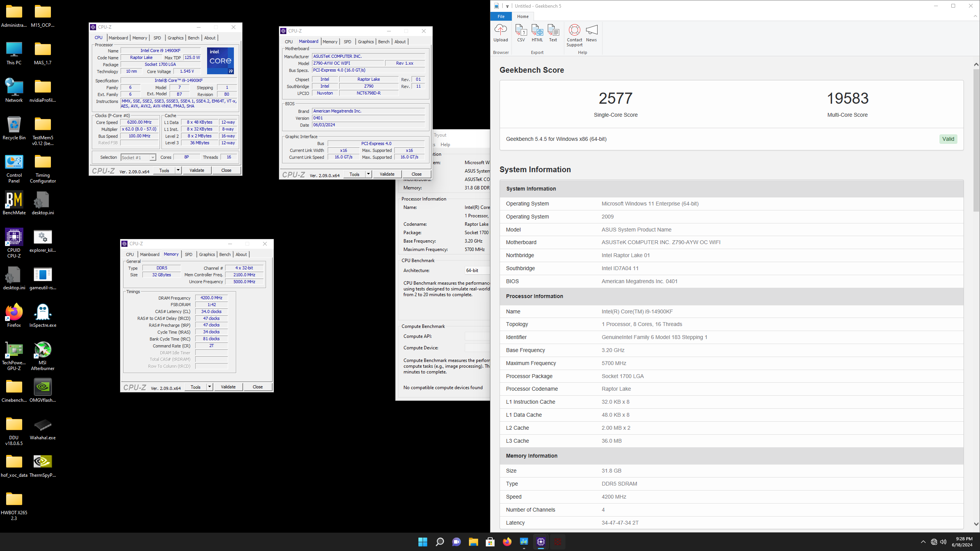This screenshot has width=980, height=551.
Task: Select the OMGVflash desktop icon
Action: coord(43,391)
